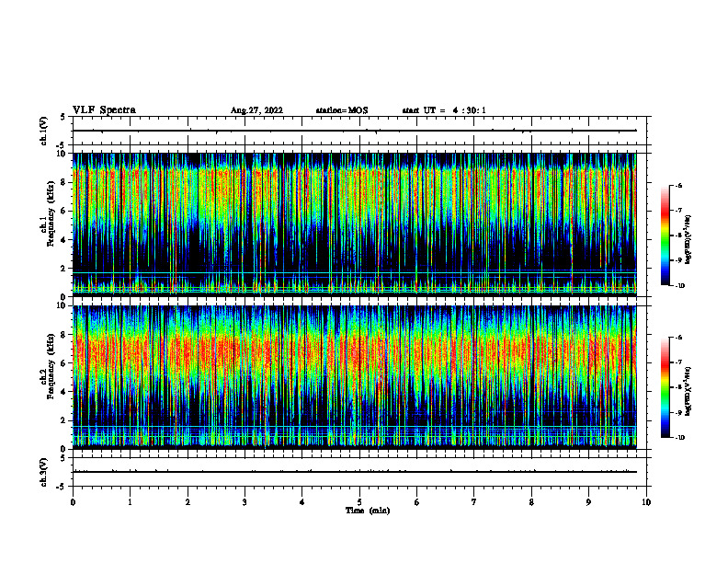Click the -6 label on ch.1 color bar

678,186
